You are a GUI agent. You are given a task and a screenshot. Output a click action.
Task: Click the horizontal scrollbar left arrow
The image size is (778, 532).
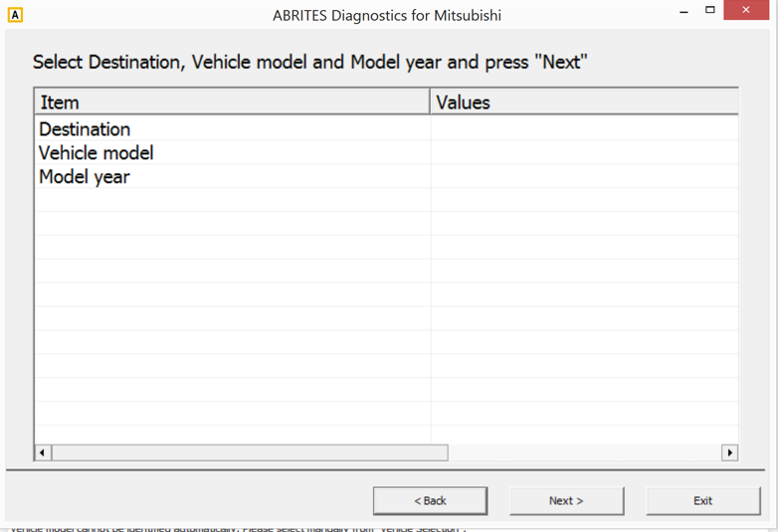pyautogui.click(x=43, y=452)
